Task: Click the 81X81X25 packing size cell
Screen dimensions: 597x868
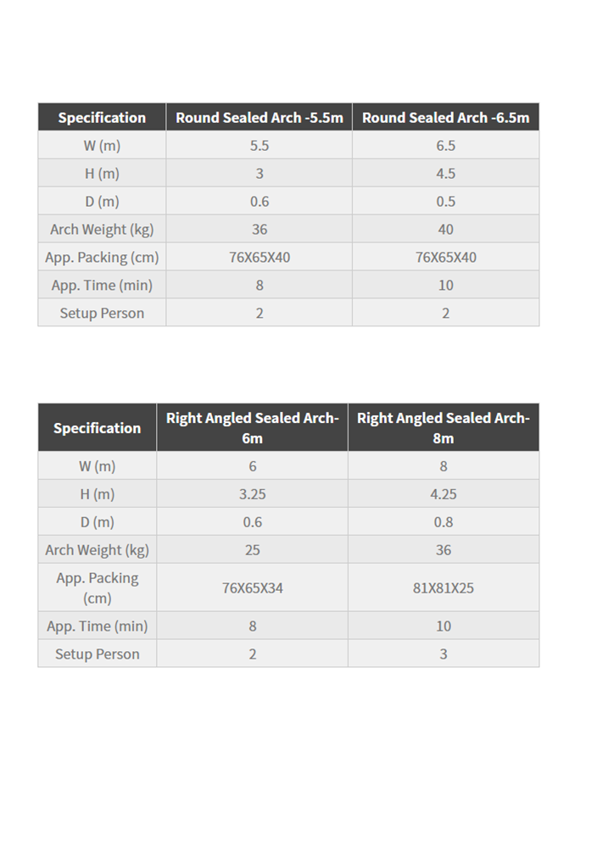Action: point(443,587)
